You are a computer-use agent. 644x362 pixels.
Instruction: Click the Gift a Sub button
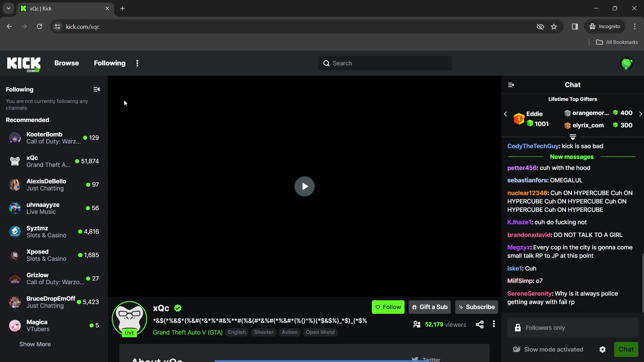coord(430,307)
